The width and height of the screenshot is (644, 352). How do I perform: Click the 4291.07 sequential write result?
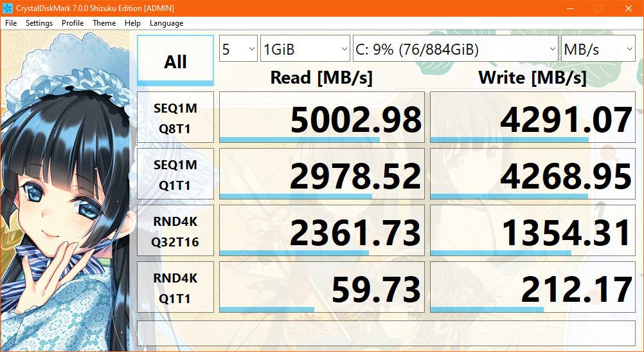click(533, 117)
